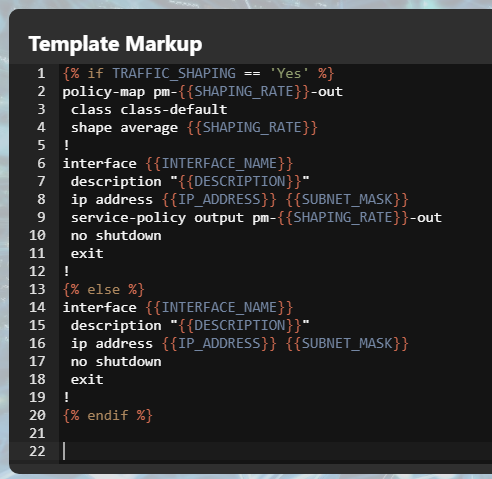Click line number 13 in the gutter
The image size is (492, 479).
(x=37, y=289)
